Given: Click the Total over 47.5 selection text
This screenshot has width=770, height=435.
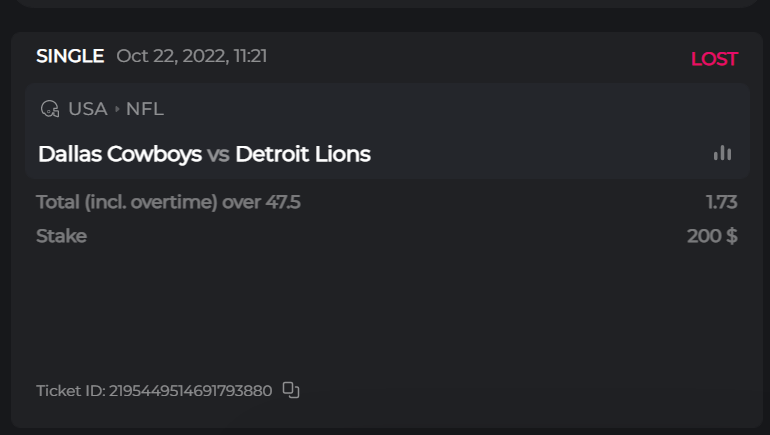Looking at the screenshot, I should pos(168,202).
